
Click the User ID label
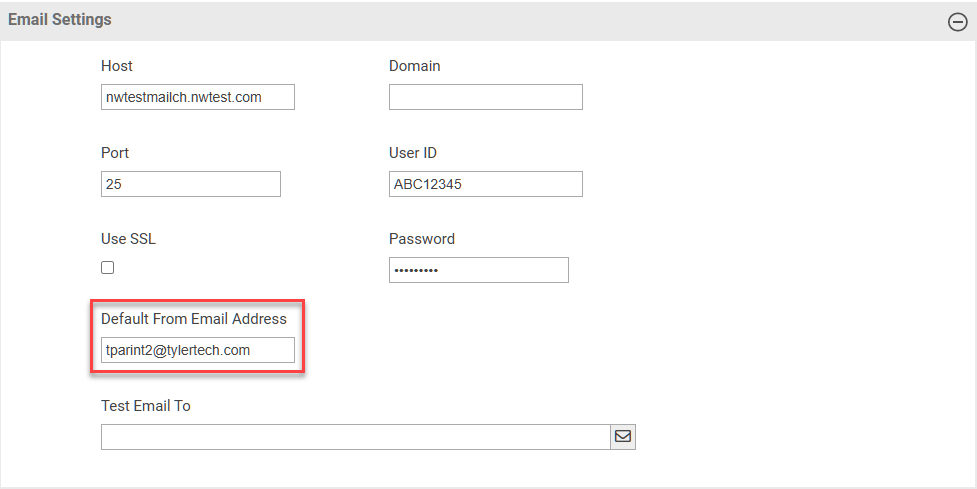tap(412, 153)
